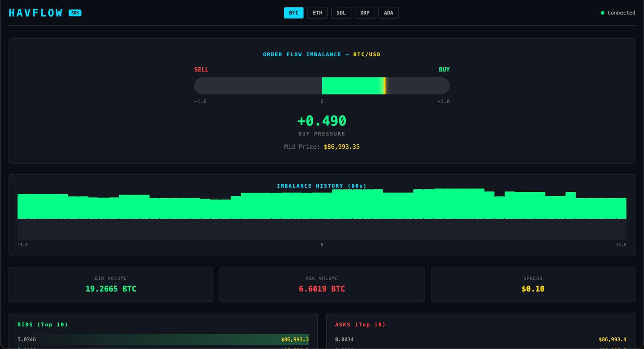
Task: Click the +0.490 imbalance value
Action: [x=322, y=121]
